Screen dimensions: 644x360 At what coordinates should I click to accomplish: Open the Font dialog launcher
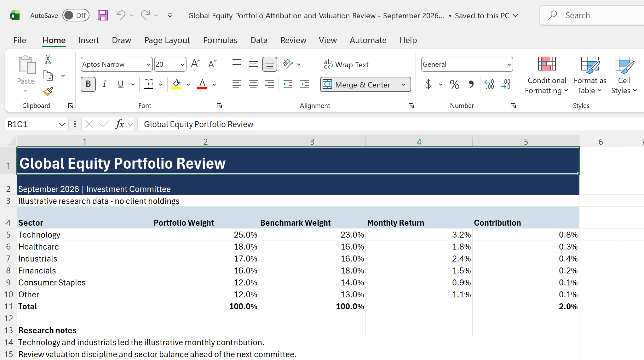[x=219, y=106]
